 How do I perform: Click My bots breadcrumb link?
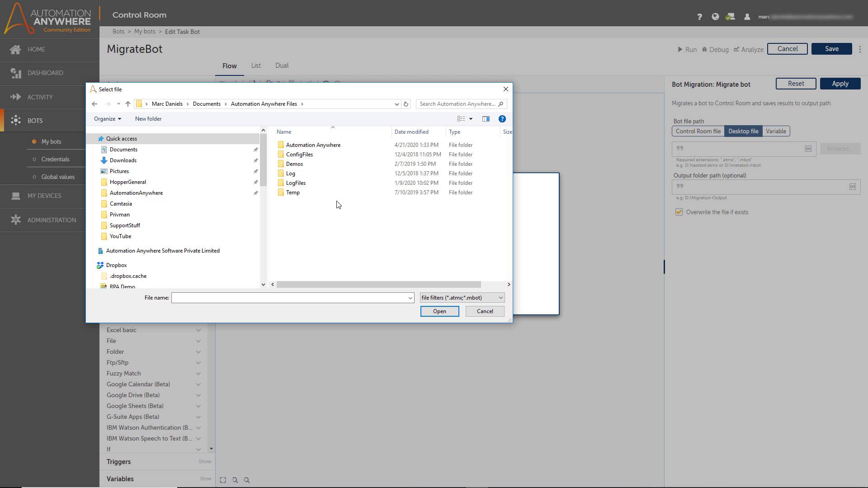click(145, 32)
